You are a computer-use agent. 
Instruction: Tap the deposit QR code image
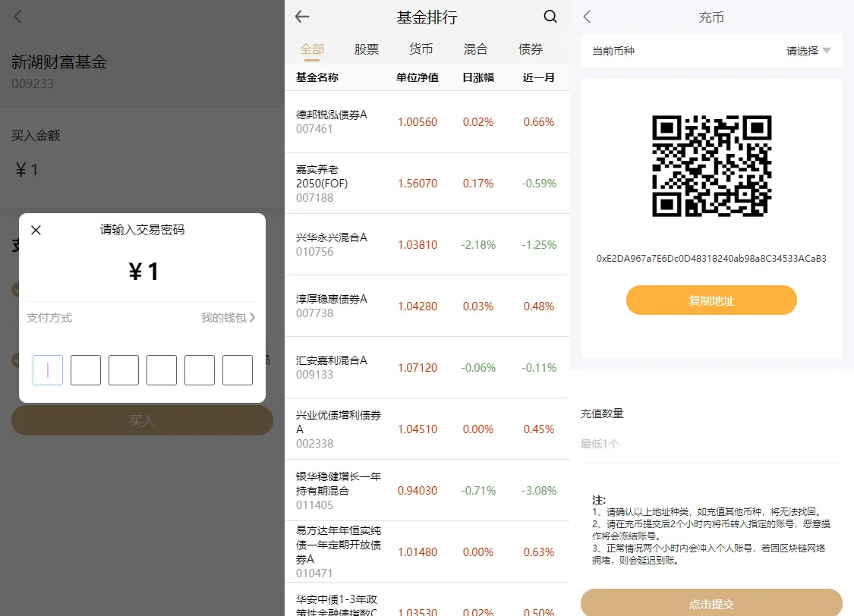[712, 166]
